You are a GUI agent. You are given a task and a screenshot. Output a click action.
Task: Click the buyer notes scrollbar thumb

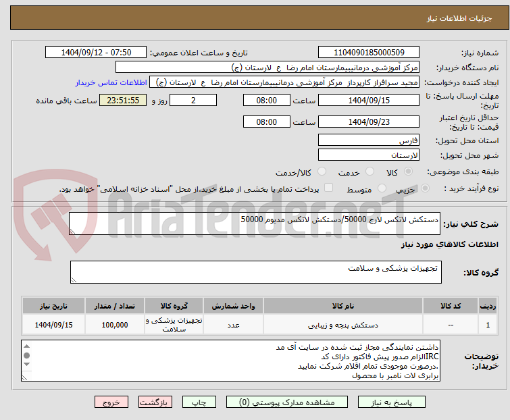click(x=27, y=355)
